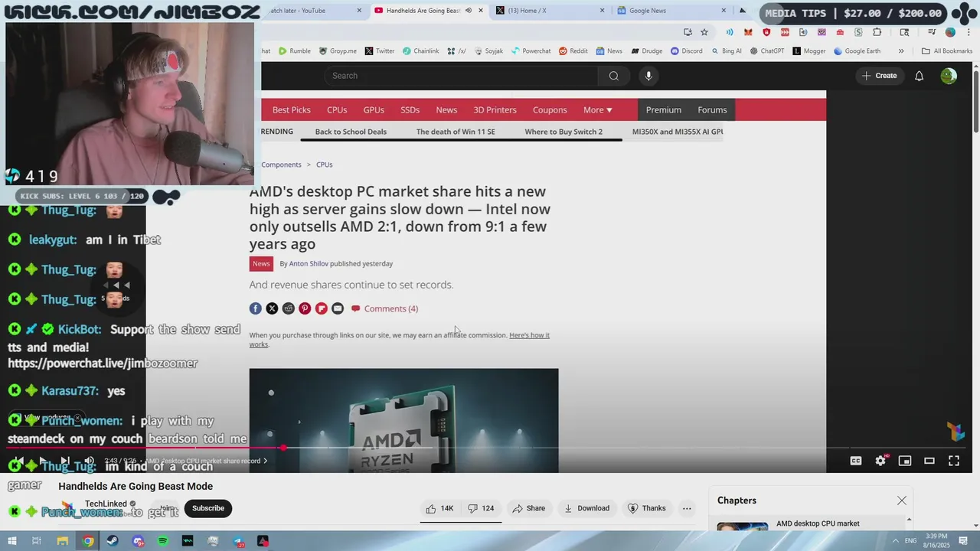Select the SSDs menu item

point(410,110)
